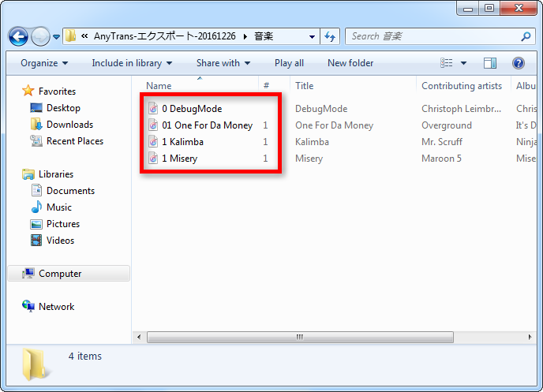The image size is (543, 392).
Task: Click the Play all button
Action: (289, 63)
